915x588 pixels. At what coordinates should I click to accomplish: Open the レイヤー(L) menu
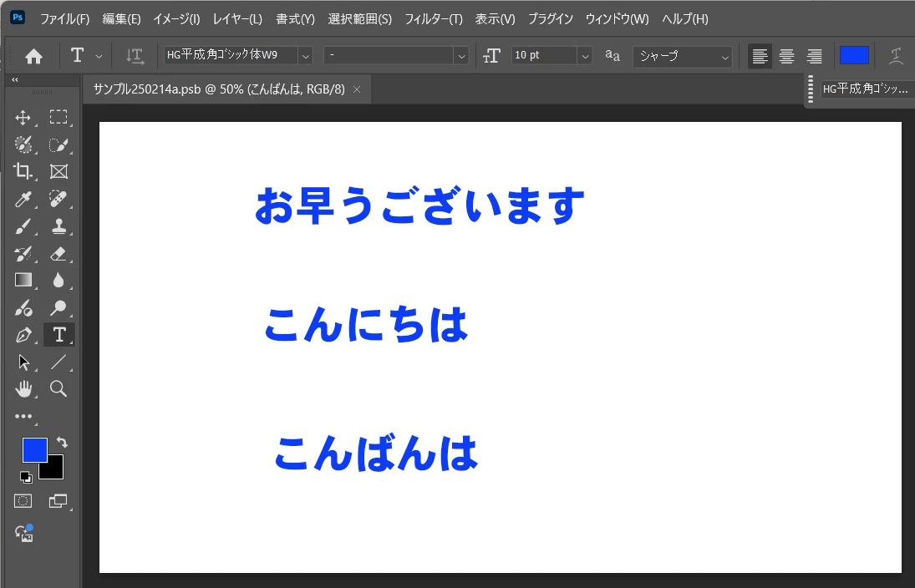(x=237, y=19)
